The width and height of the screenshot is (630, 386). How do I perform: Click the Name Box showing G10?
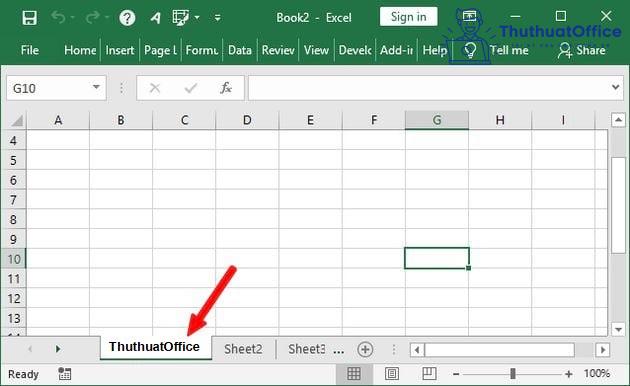56,88
